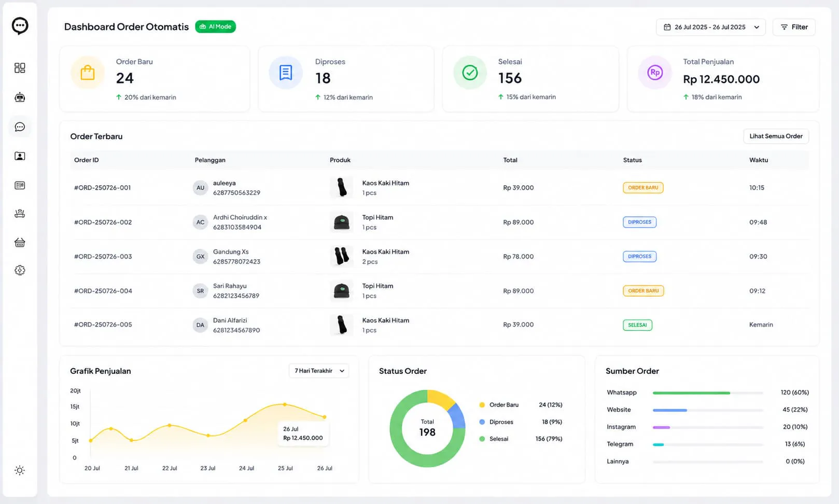The height and width of the screenshot is (504, 839).
Task: Click socks thumbnail in order 003 row
Action: [x=342, y=256]
